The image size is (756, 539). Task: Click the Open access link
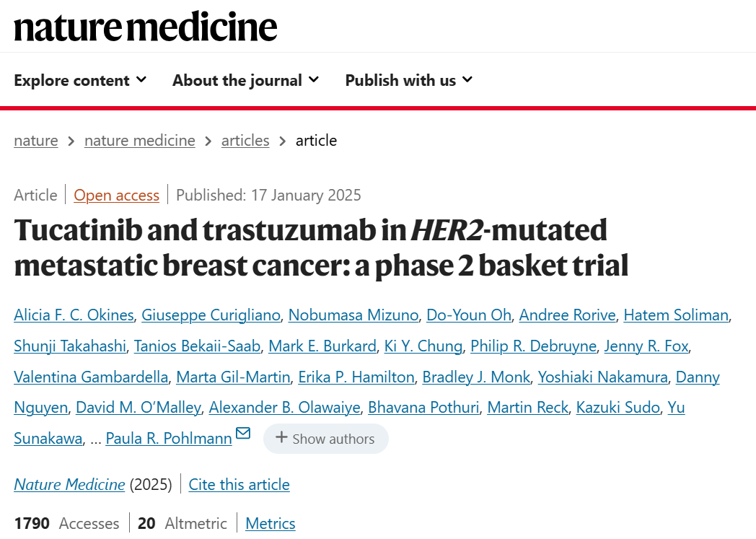[x=116, y=196]
